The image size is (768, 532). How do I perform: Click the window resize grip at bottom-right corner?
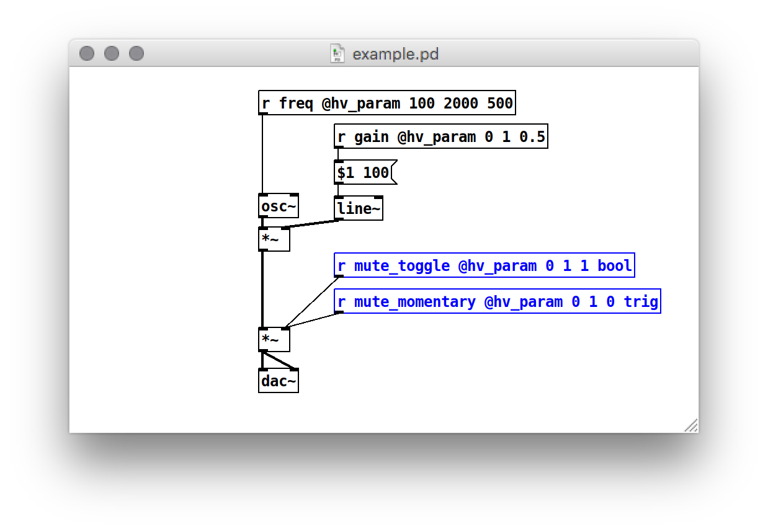pos(691,425)
